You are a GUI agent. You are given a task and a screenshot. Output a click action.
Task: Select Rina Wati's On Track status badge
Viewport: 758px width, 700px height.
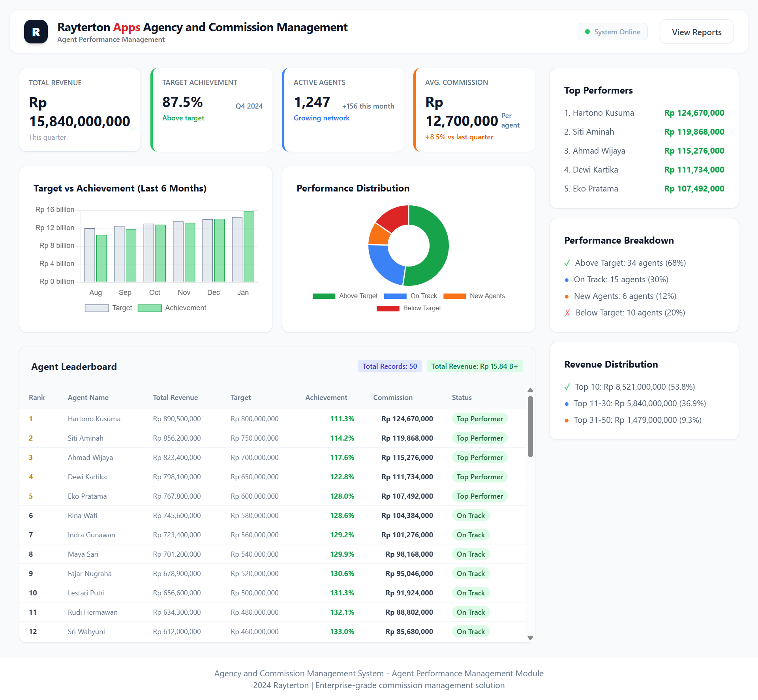point(471,515)
